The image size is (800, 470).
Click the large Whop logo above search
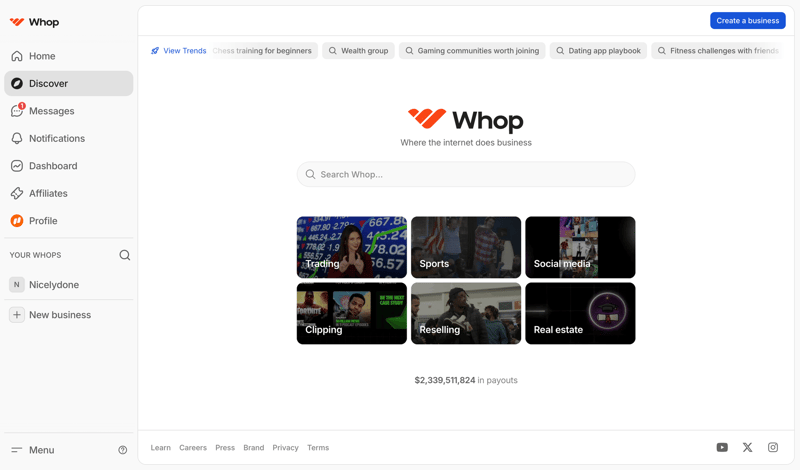tap(466, 119)
